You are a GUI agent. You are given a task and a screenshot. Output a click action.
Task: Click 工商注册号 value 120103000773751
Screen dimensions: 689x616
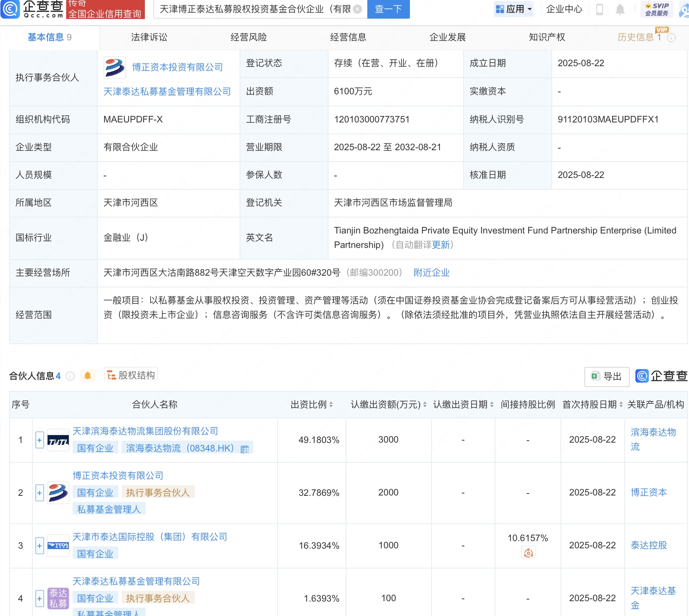[371, 119]
